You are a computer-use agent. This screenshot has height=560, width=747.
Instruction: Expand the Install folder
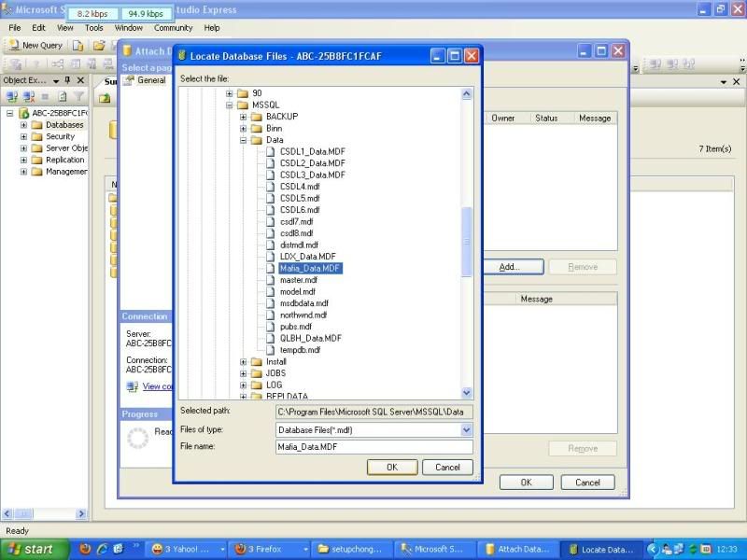(x=243, y=362)
